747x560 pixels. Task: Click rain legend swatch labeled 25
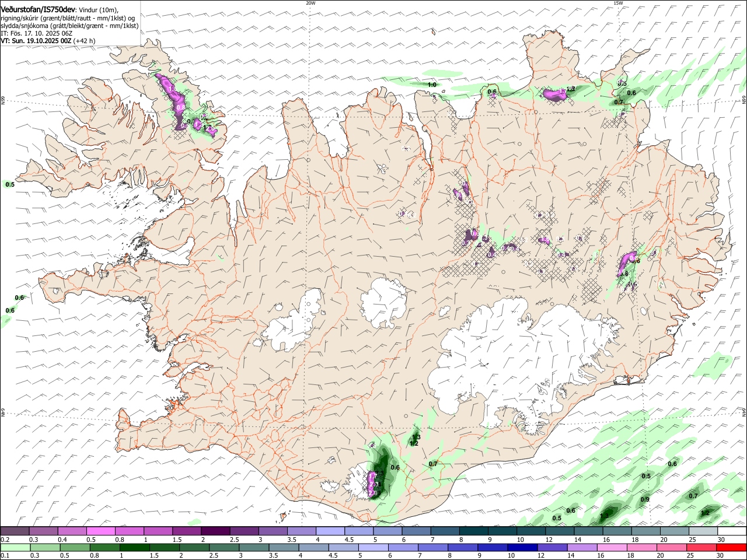701,547
